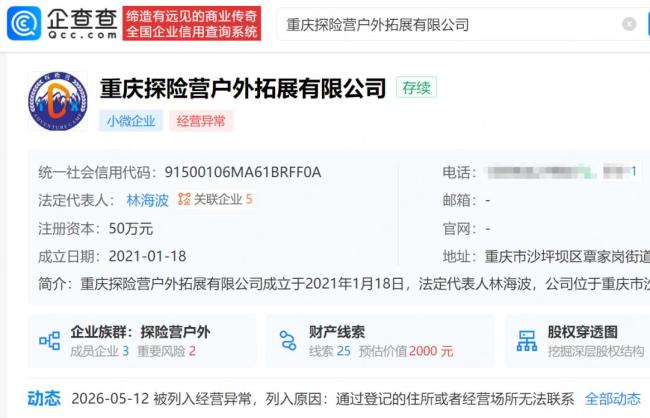650x418 pixels.
Task: Open 全部动态 link
Action: click(x=613, y=399)
